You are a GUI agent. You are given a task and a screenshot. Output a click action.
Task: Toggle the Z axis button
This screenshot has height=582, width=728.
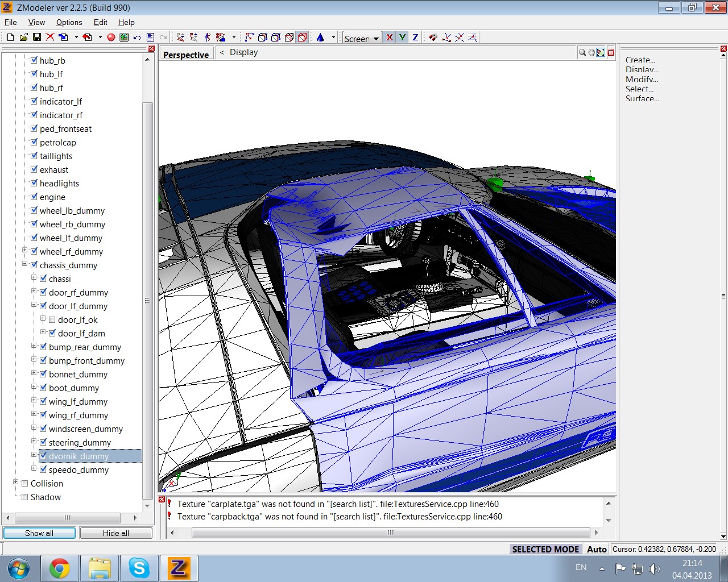click(415, 38)
